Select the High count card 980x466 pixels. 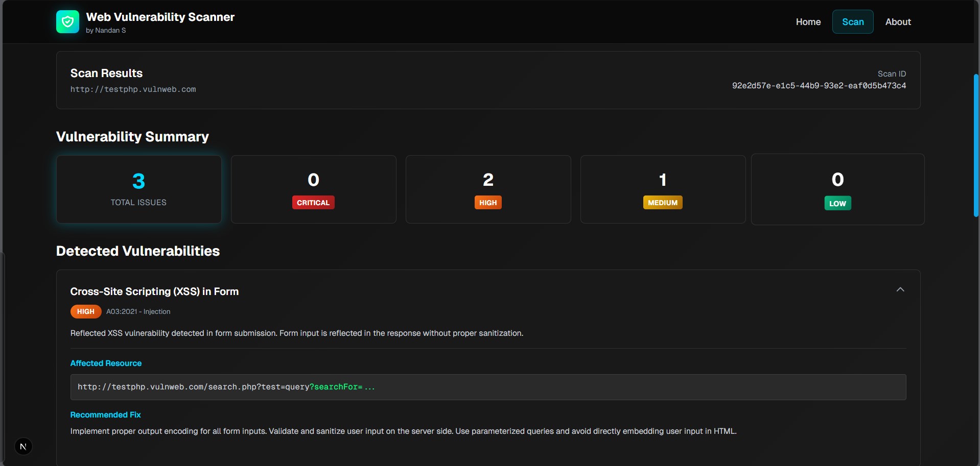[x=488, y=189]
